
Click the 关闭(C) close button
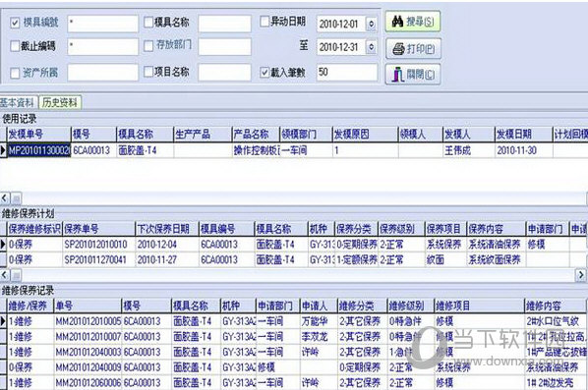[x=413, y=75]
